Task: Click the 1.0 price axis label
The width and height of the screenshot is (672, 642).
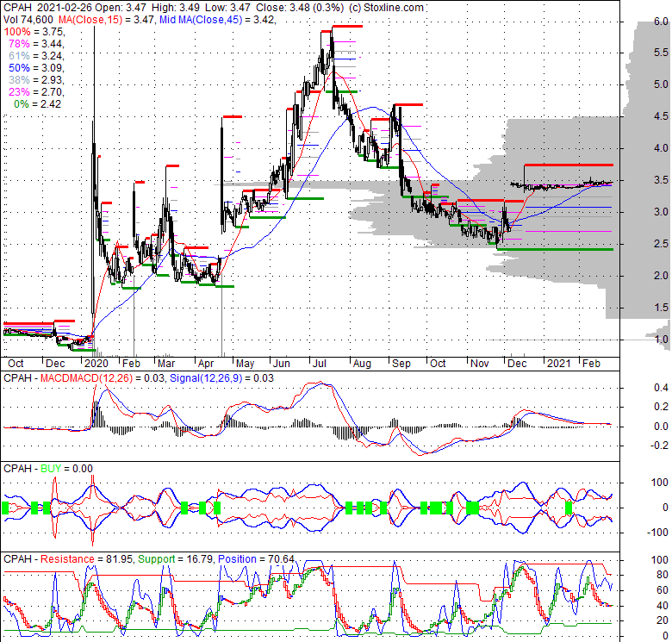Action: coord(661,340)
